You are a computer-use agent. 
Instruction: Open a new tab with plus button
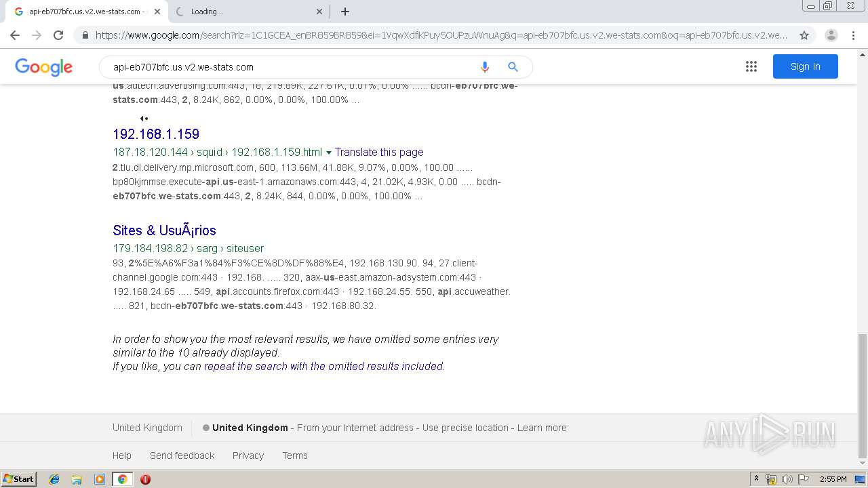[x=345, y=12]
